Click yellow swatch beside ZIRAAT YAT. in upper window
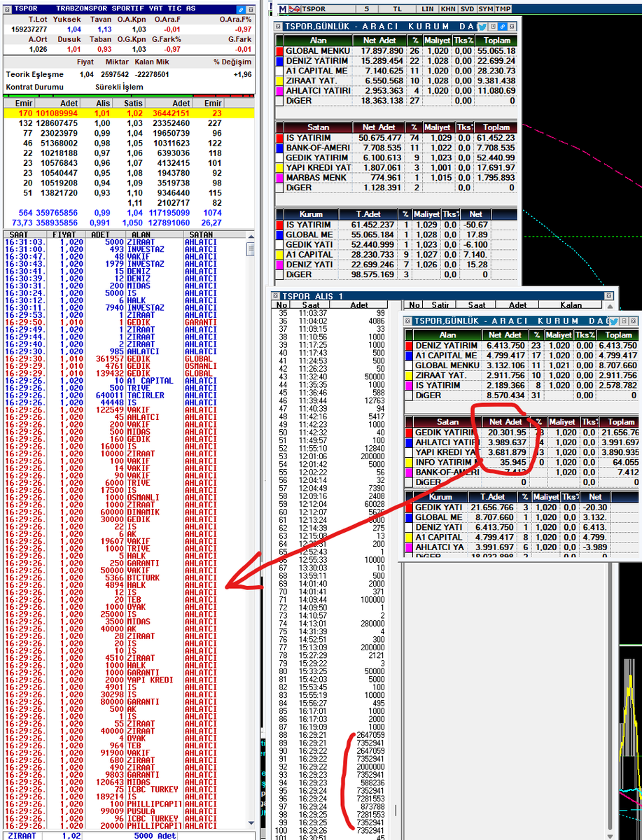The width and height of the screenshot is (642, 840). click(279, 80)
